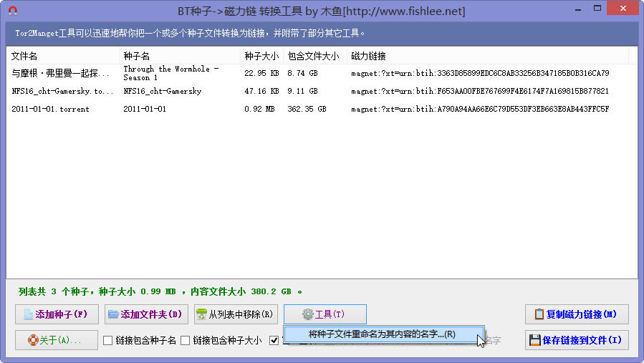Choose 将种子文件重命名为其内容的名字 menu item
644x363 pixels.
point(381,334)
